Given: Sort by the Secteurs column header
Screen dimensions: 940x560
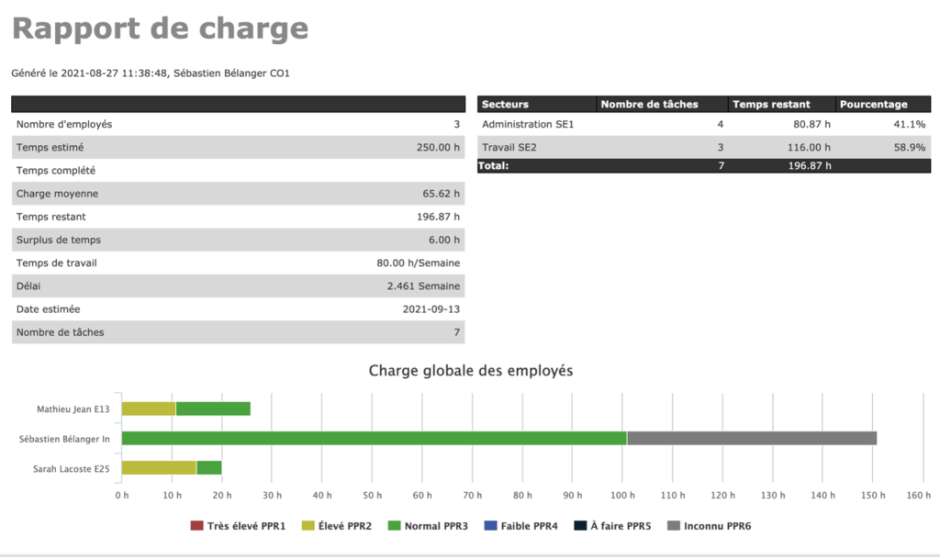Looking at the screenshot, I should 536,105.
